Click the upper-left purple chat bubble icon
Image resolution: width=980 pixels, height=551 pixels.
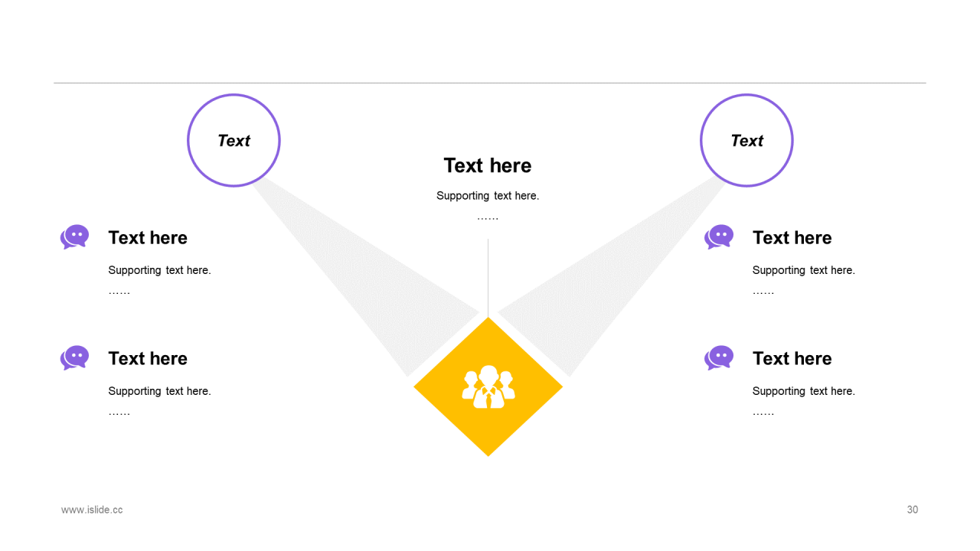point(74,237)
